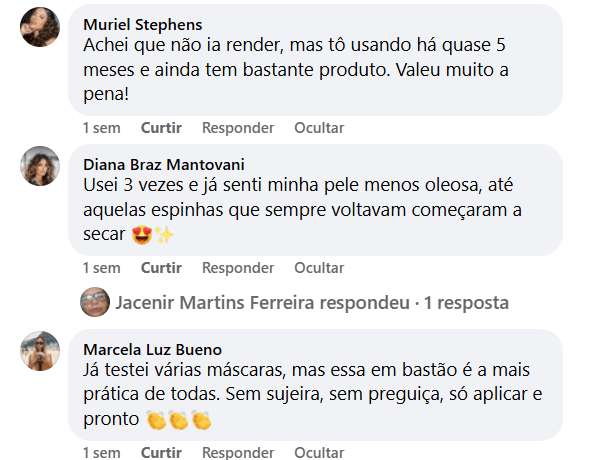This screenshot has width=613, height=460.
Task: Hide Diana Braz Mantovani's comment
Action: click(319, 268)
